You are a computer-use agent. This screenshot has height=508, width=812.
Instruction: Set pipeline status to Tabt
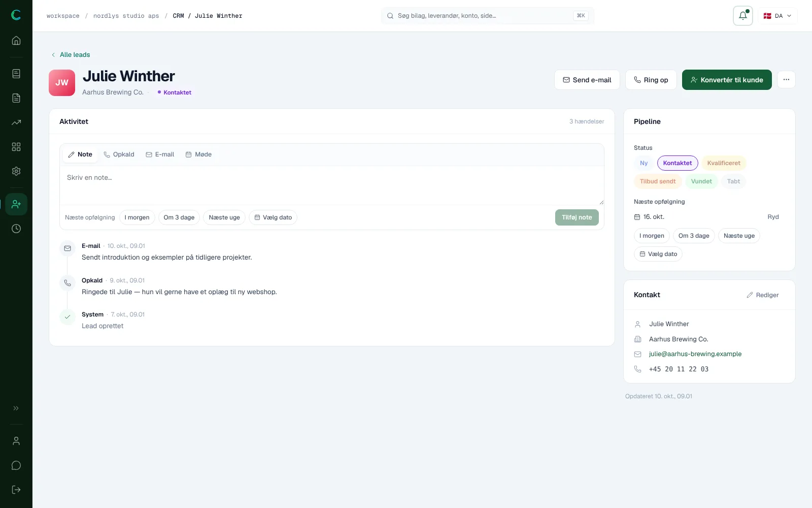(733, 181)
